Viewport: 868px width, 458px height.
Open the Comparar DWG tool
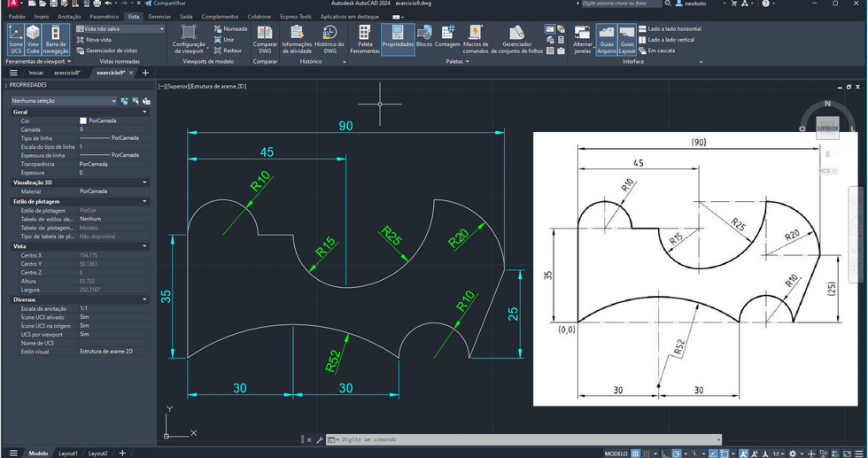click(265, 41)
